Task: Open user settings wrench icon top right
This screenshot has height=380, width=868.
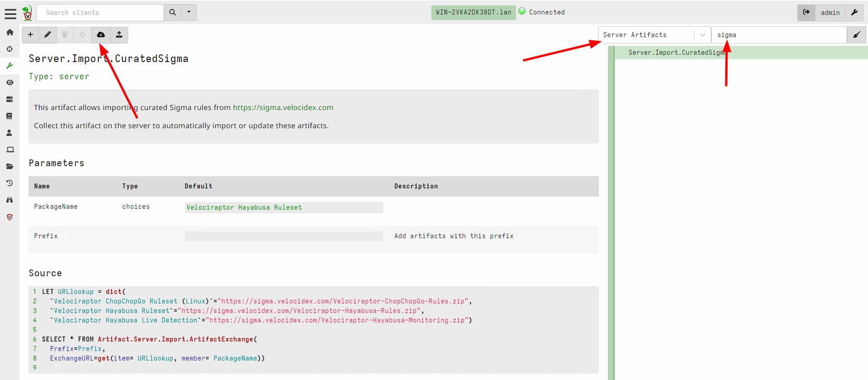Action: coord(854,13)
